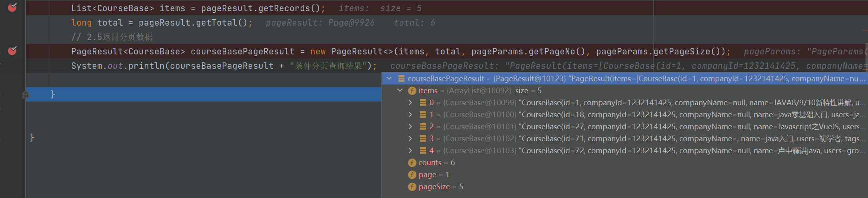
Task: Collapse the items ArrayList node
Action: coord(400,90)
